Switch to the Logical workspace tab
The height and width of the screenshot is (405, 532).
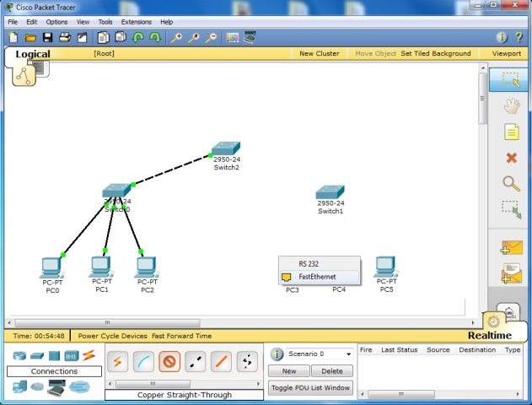tap(33, 54)
